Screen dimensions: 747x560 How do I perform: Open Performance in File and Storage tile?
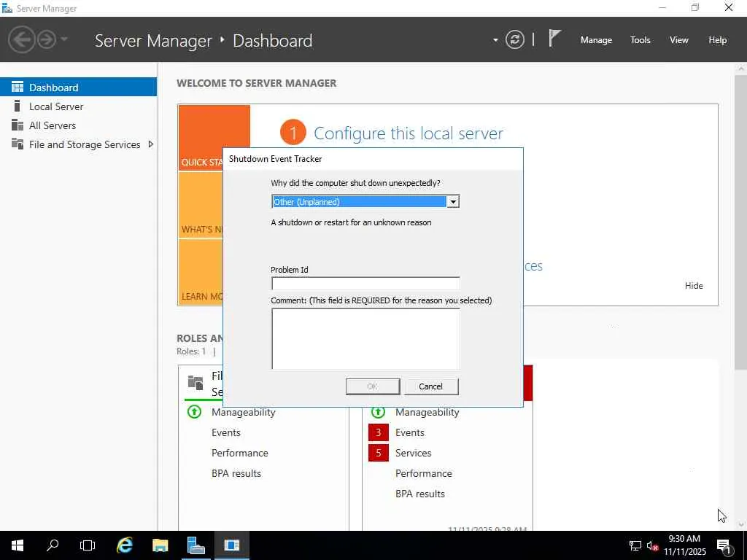click(239, 453)
